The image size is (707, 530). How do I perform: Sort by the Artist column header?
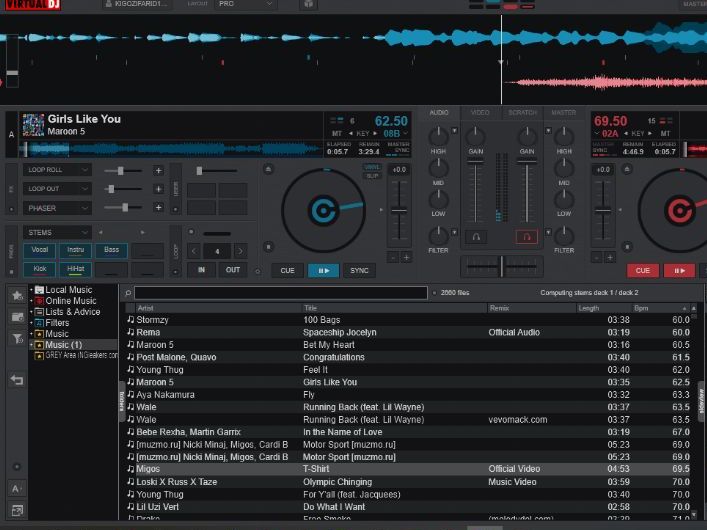tap(219, 308)
